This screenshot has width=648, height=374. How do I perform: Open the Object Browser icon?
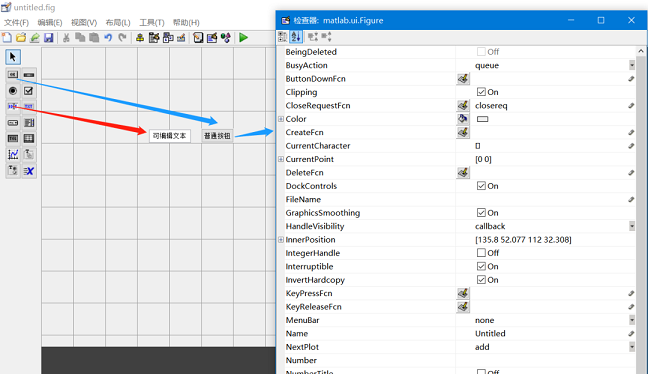coord(226,38)
